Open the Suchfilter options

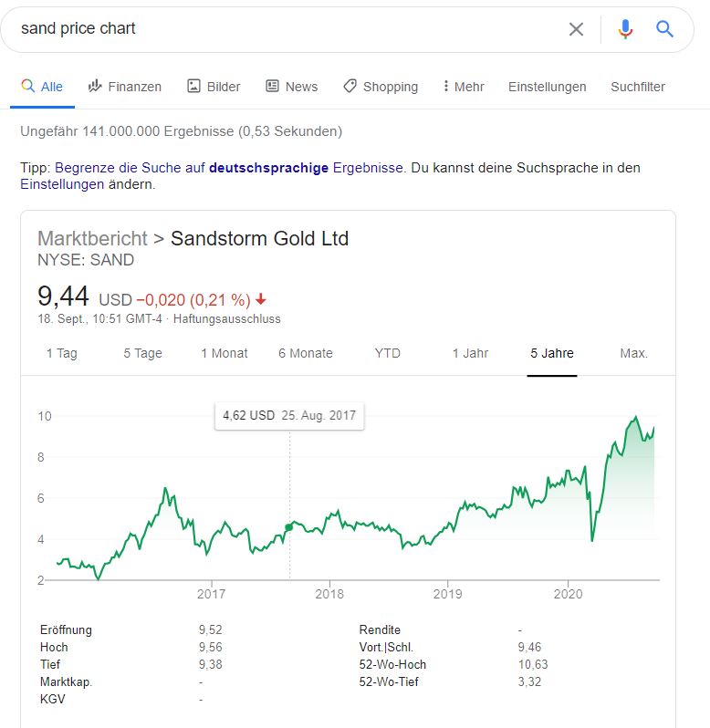coord(638,87)
